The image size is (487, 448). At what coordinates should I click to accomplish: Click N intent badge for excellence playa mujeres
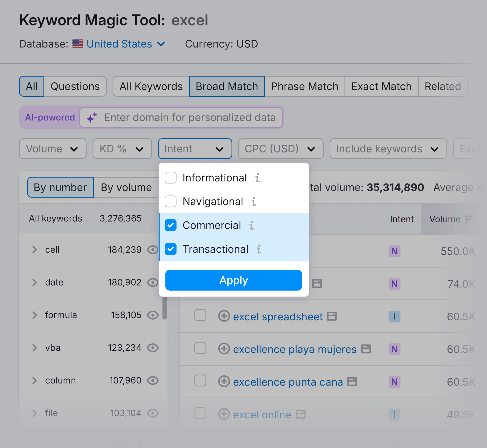pos(394,349)
